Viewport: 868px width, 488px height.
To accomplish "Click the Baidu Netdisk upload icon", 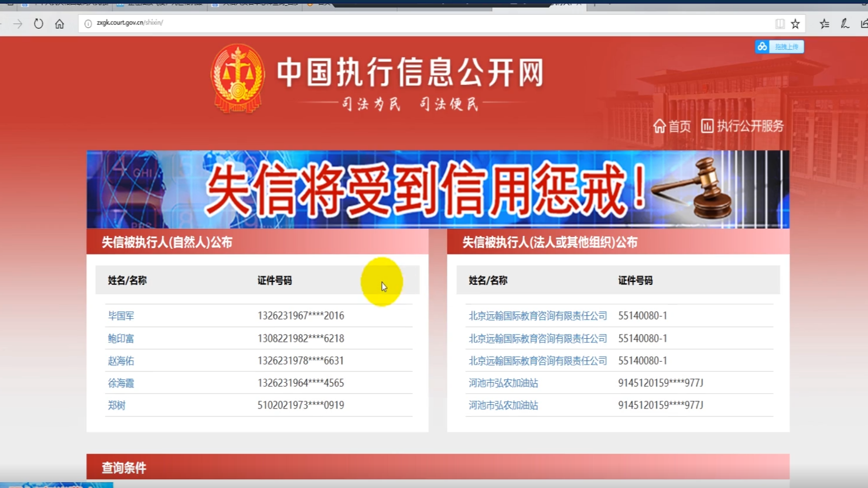I will [x=761, y=46].
